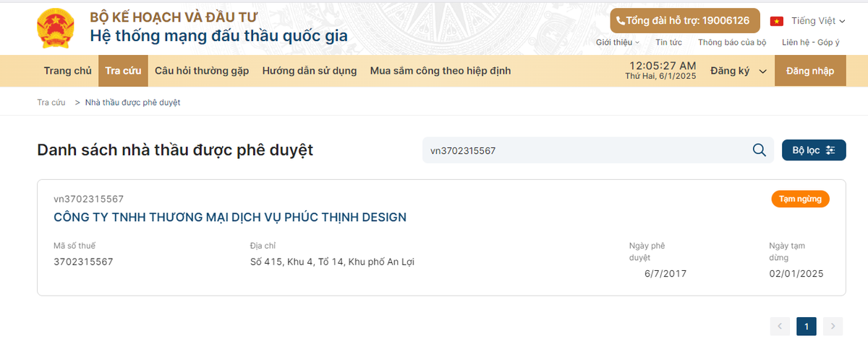Click the Tạm ngừng status badge
The image size is (868, 349).
coord(801,199)
